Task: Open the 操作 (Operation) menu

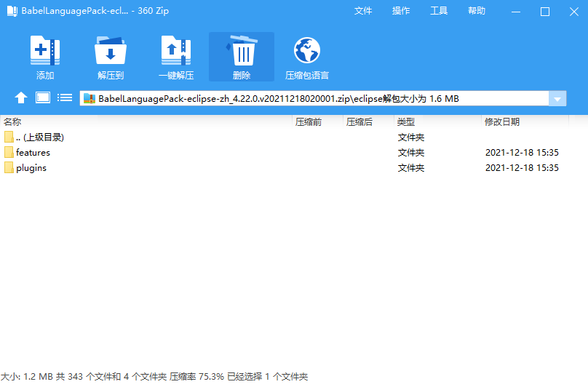Action: [x=401, y=11]
